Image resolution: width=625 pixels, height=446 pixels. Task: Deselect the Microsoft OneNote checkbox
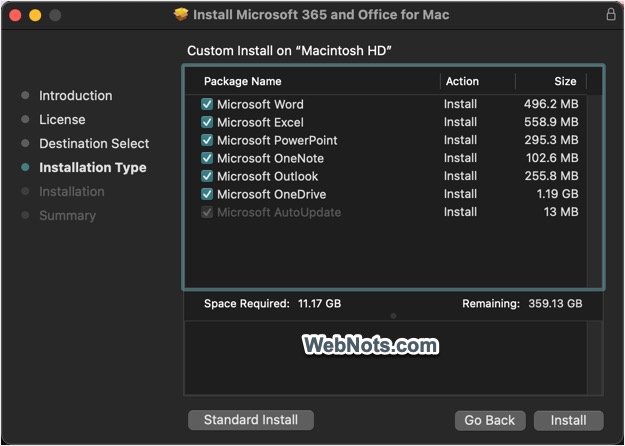tap(207, 158)
